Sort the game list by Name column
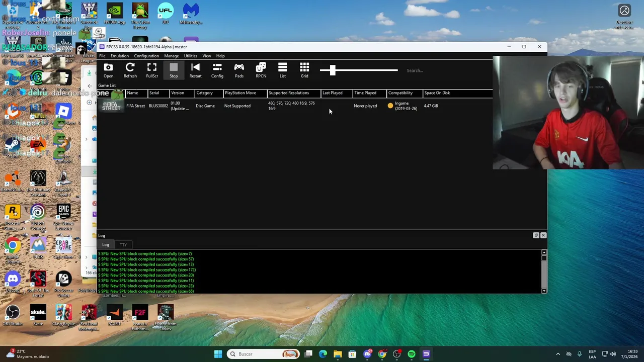This screenshot has height=362, width=644. 136,93
